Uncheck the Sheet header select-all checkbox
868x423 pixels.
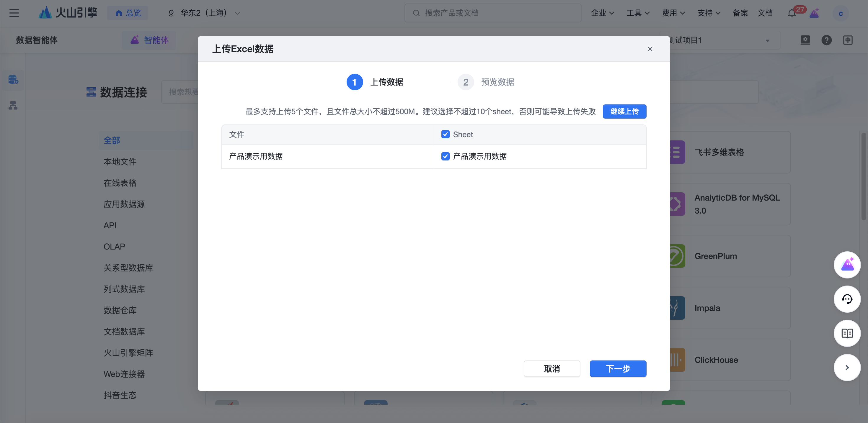coord(445,135)
